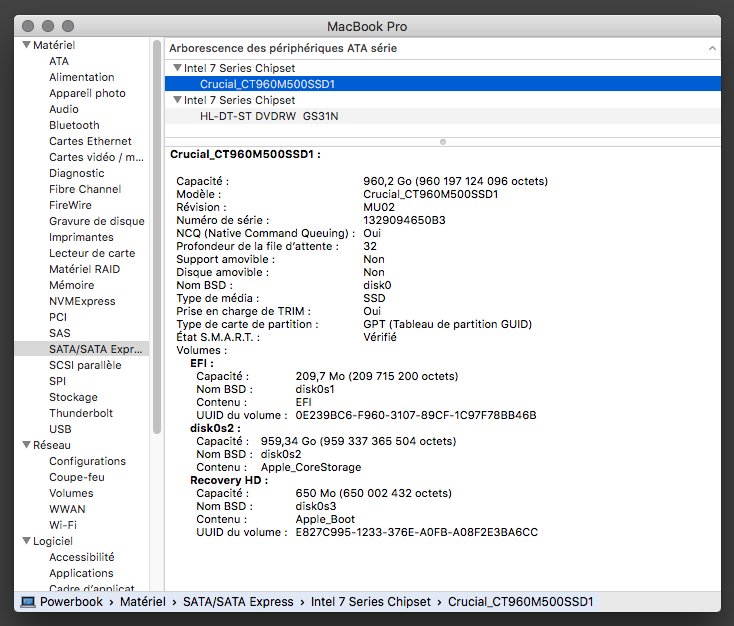Open Coupe-feu under Réseau
Screen dimensions: 734x626
pos(77,477)
